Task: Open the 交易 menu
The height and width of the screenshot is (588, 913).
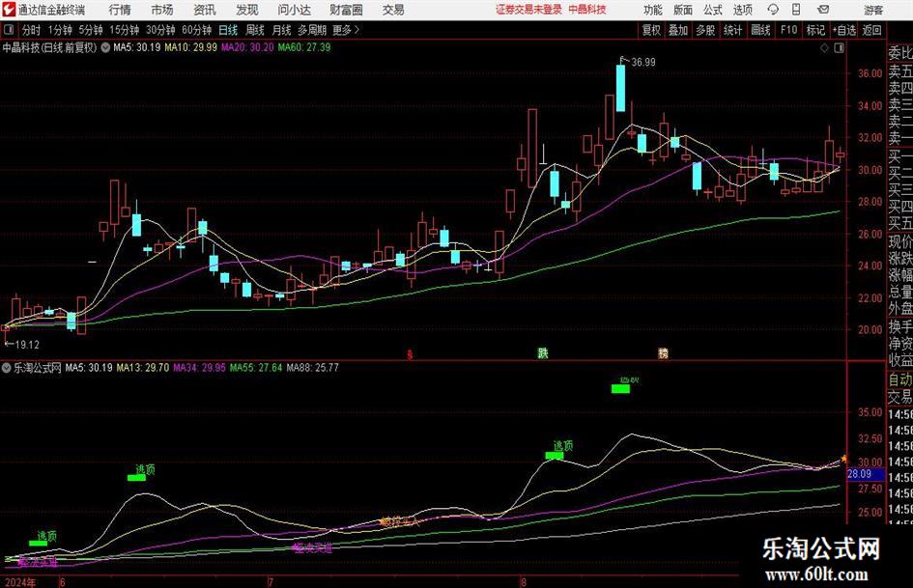Action: pos(393,10)
